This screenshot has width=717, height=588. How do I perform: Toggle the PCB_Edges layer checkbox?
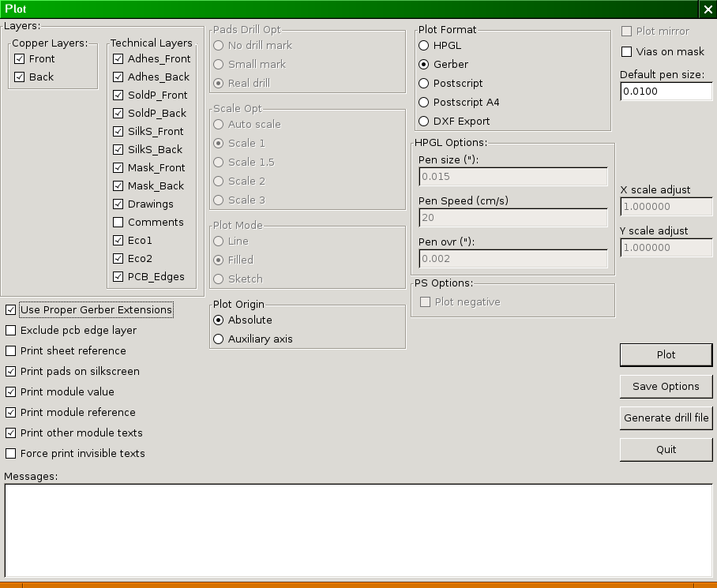(118, 277)
